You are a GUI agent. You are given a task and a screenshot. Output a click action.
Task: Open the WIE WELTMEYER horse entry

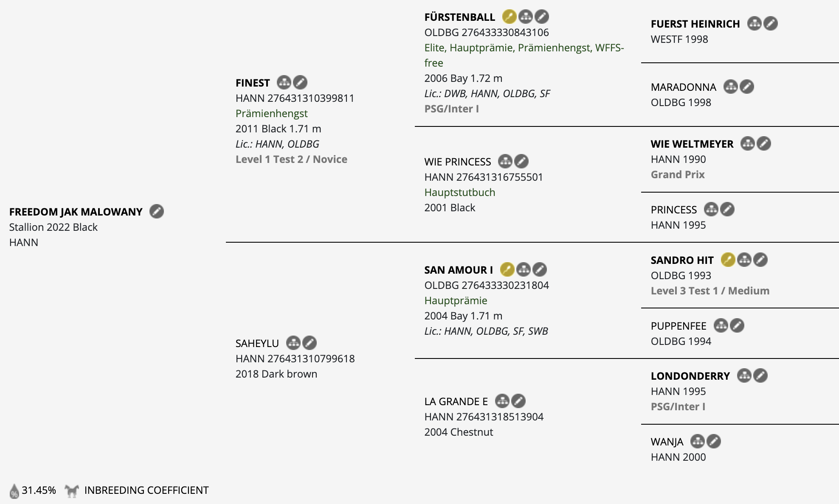692,144
